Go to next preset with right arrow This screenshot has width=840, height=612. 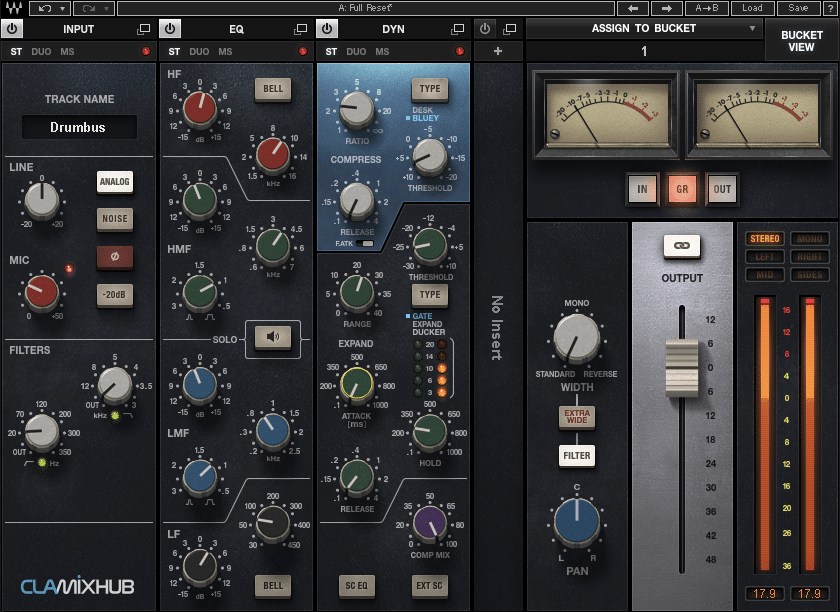click(x=667, y=8)
